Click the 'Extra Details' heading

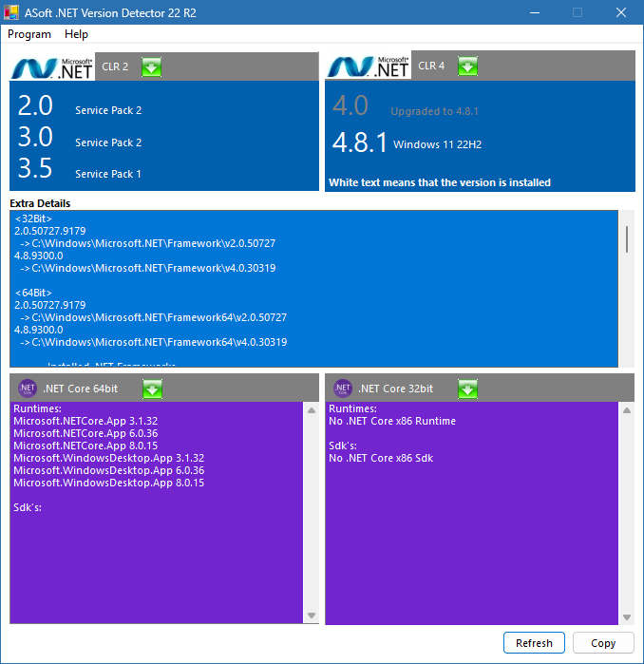(x=40, y=203)
